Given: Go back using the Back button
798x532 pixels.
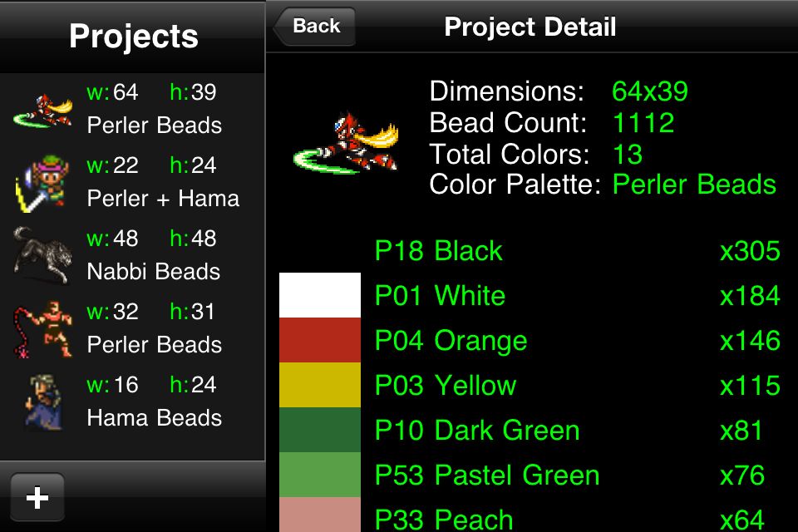Looking at the screenshot, I should coord(314,27).
